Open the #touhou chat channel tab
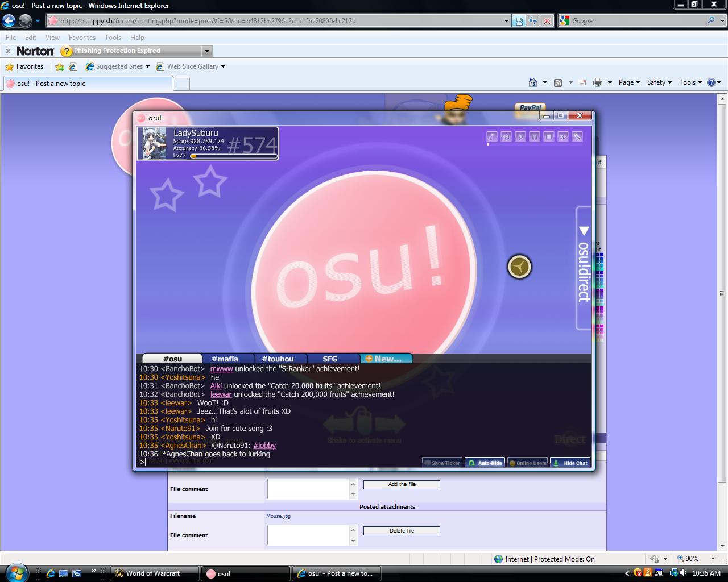The height and width of the screenshot is (582, 728). (278, 359)
